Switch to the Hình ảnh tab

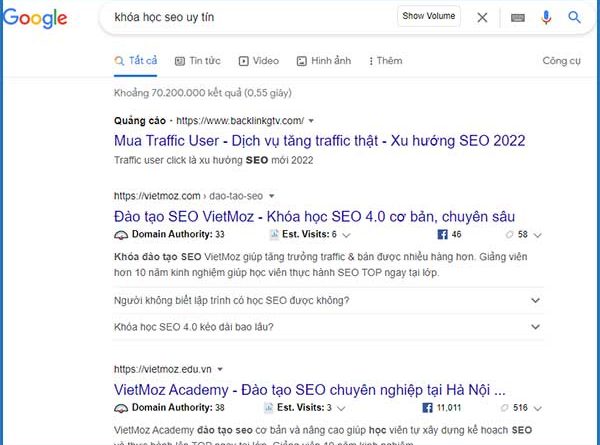[x=324, y=61]
